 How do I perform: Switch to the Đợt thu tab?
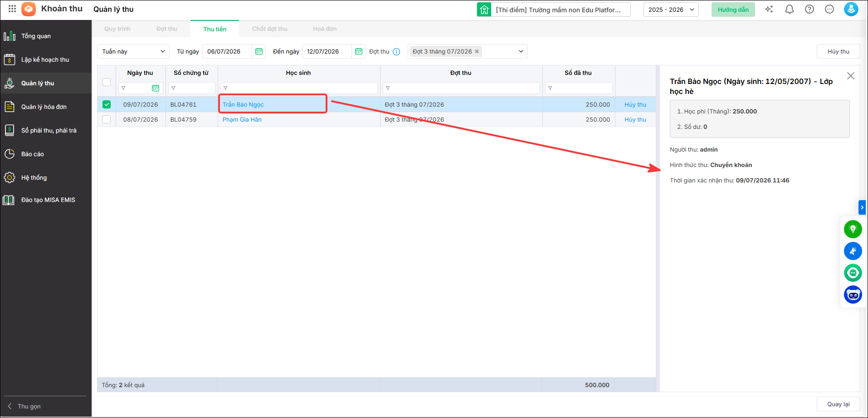[x=167, y=29]
